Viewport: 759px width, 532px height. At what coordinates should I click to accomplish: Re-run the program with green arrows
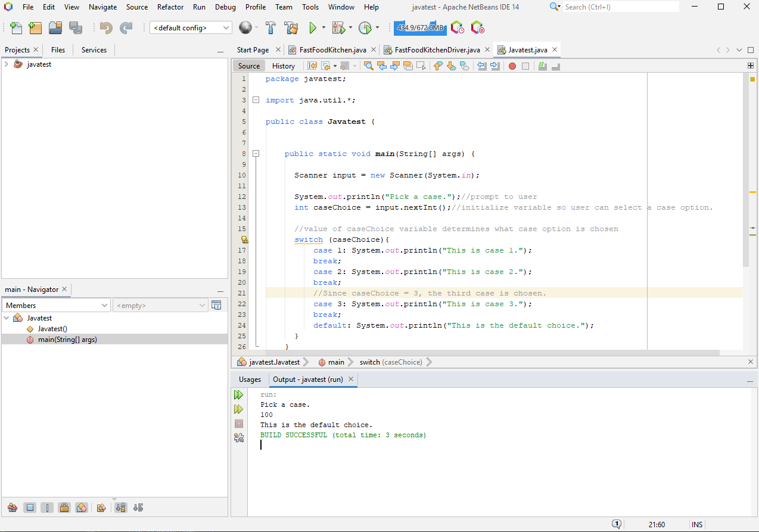pyautogui.click(x=239, y=395)
